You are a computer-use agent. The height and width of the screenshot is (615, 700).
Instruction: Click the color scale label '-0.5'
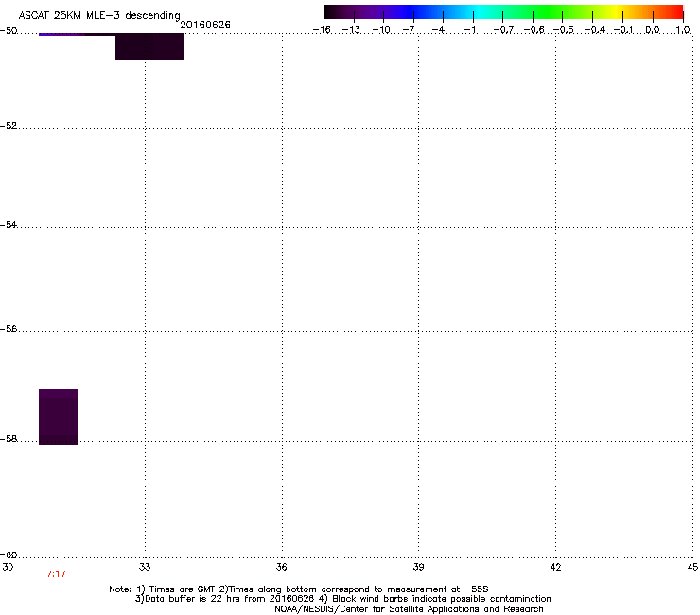click(x=564, y=30)
